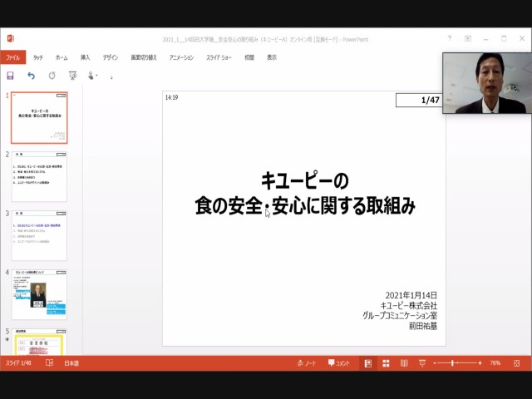Switch to Reading view icon
This screenshot has height=399, width=532.
[x=404, y=363]
